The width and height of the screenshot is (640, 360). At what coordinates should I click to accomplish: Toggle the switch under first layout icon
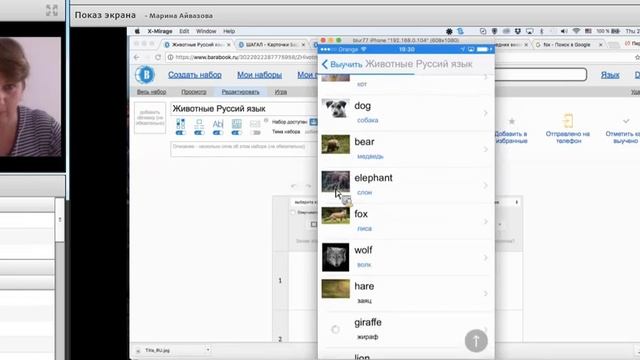click(180, 133)
